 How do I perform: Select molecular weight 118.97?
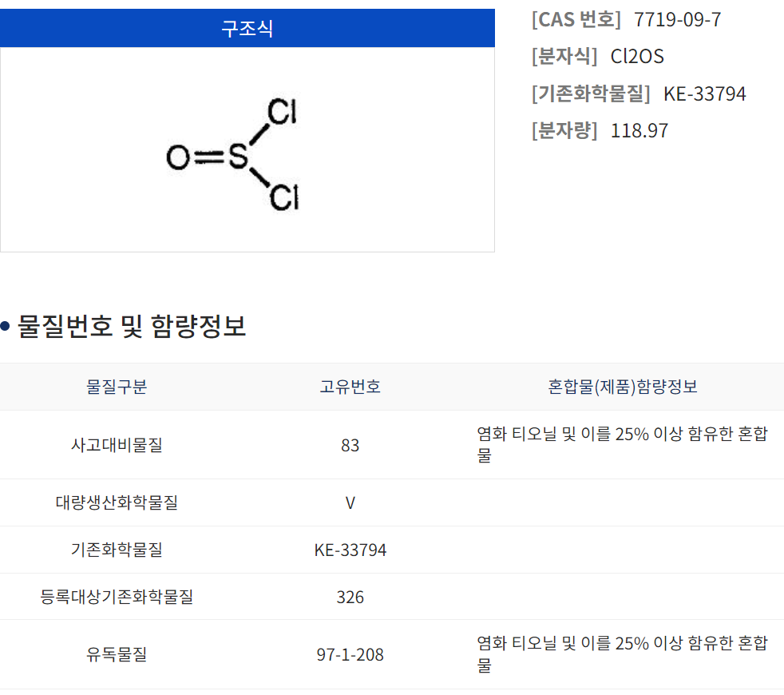tap(639, 130)
